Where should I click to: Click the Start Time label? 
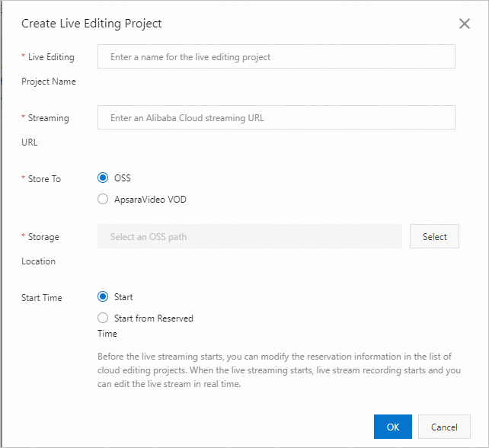(42, 298)
